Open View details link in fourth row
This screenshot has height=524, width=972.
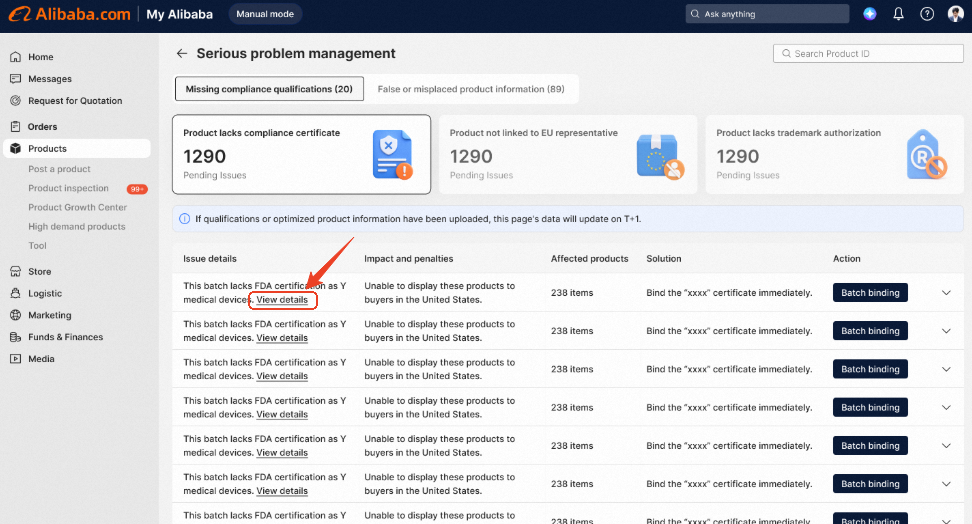point(282,415)
